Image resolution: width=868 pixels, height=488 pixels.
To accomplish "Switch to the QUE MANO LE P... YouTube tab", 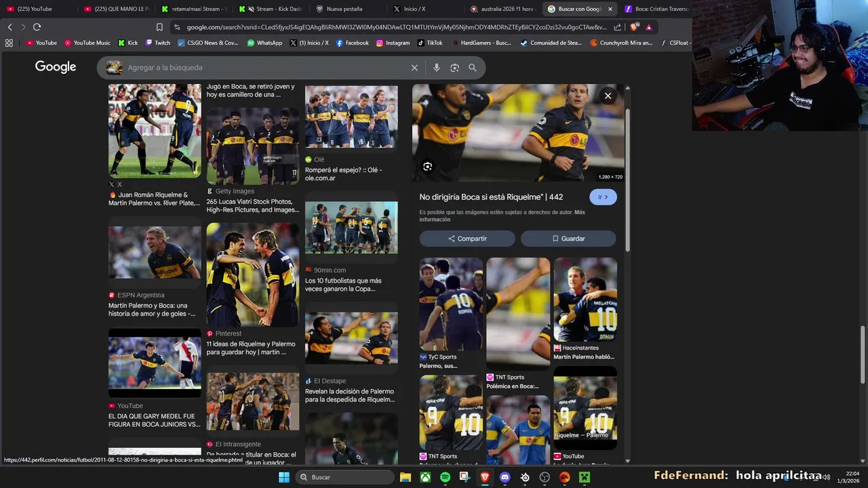I will click(x=117, y=9).
